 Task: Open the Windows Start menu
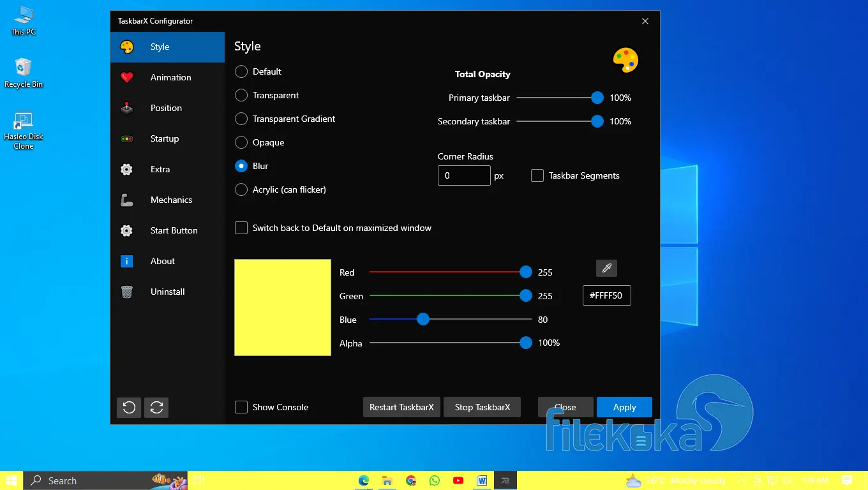tap(11, 480)
